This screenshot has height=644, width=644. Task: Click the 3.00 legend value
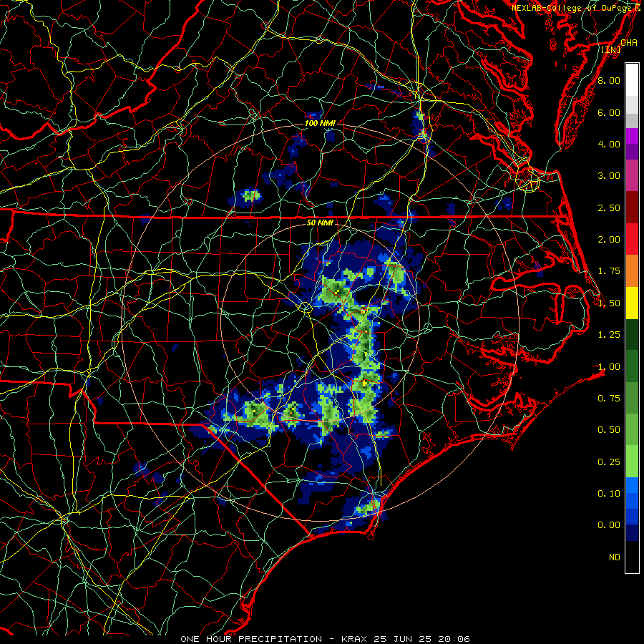coord(609,176)
